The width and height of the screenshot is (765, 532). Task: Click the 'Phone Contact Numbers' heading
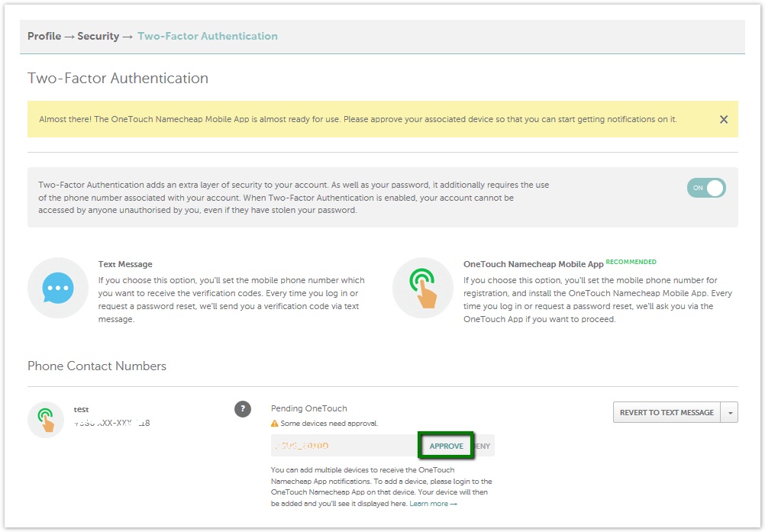coord(97,366)
